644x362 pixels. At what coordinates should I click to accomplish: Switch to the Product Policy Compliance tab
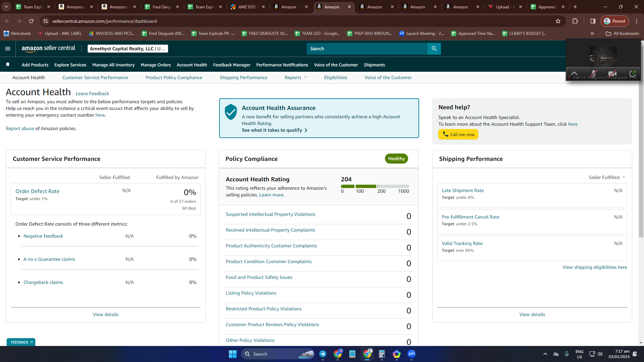(x=174, y=77)
